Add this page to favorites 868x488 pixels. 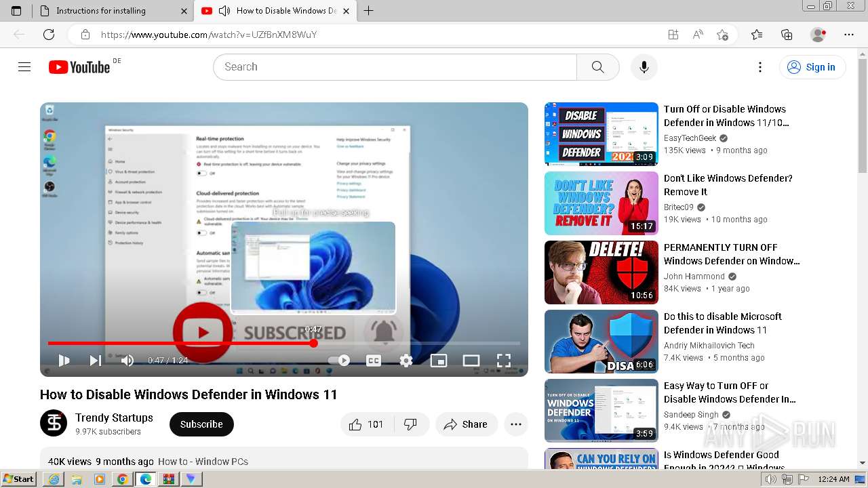tap(723, 35)
